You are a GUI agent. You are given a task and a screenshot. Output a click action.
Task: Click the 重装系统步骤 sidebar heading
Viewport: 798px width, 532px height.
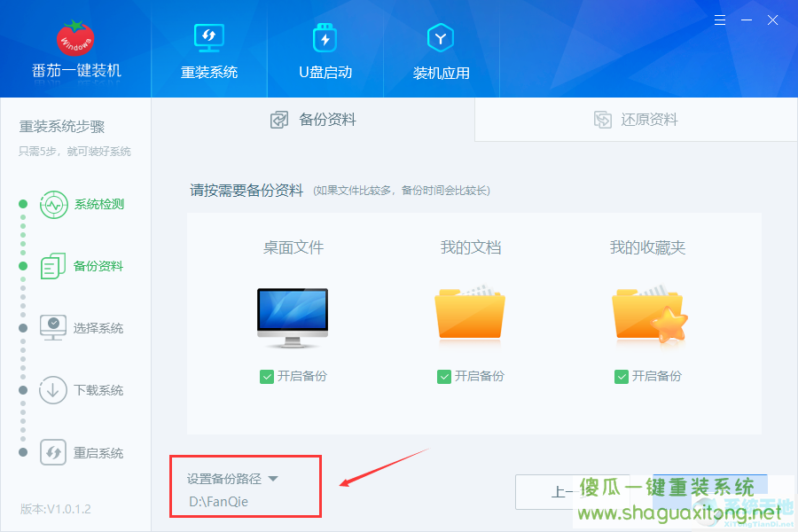[61, 126]
